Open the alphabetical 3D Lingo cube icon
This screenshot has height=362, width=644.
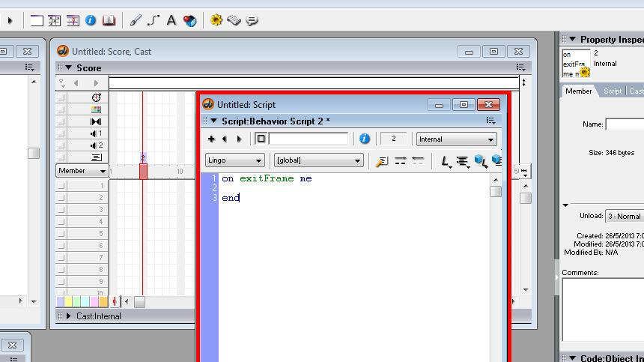coord(481,161)
